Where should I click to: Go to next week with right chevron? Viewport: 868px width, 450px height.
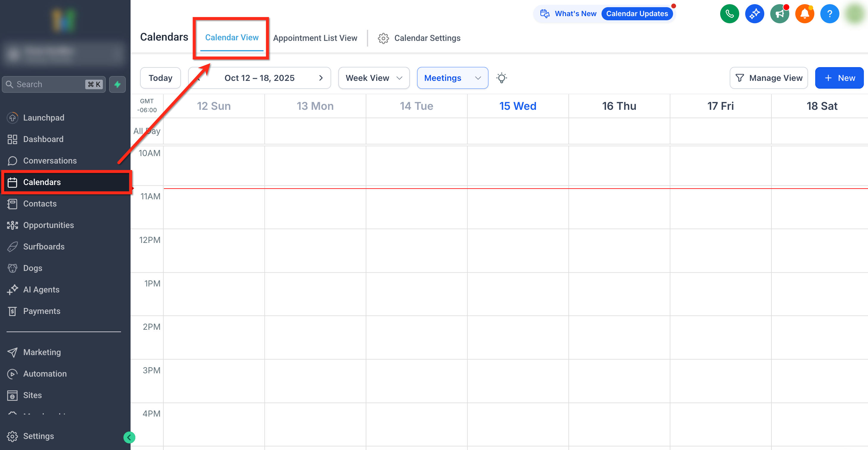pos(320,78)
